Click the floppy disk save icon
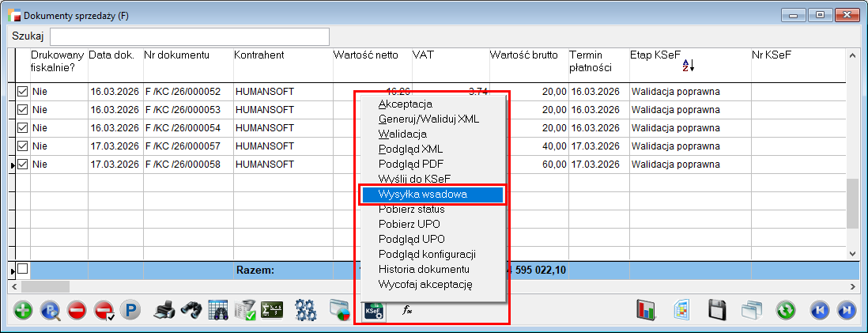 [x=717, y=310]
